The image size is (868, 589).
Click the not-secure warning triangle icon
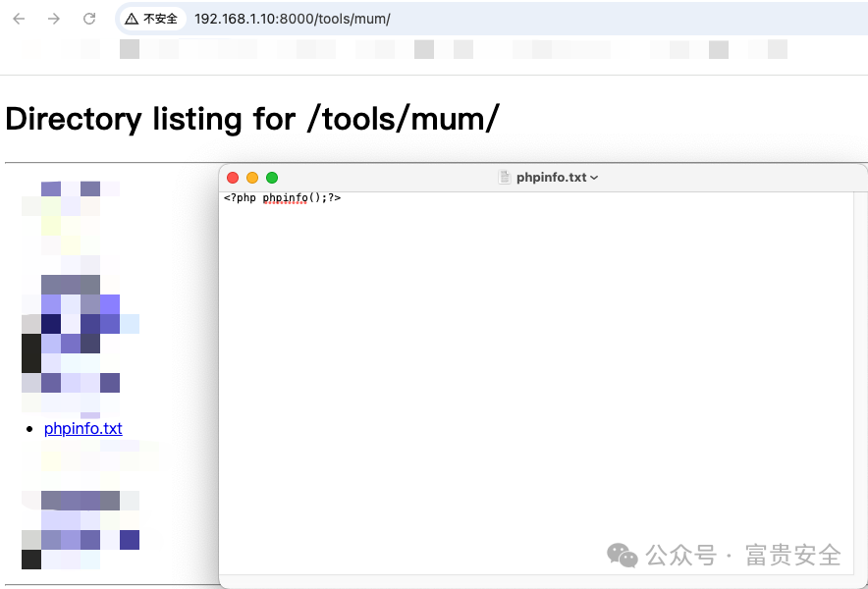pyautogui.click(x=132, y=19)
